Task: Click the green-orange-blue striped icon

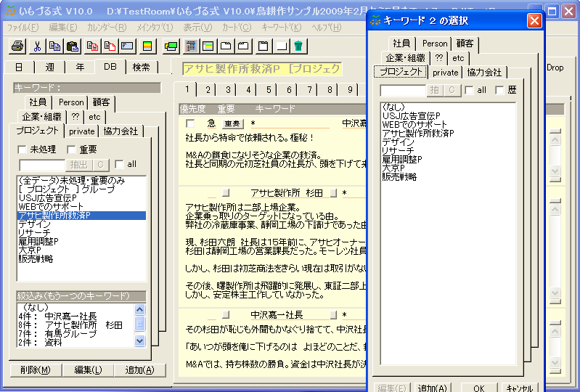Action: [x=147, y=46]
